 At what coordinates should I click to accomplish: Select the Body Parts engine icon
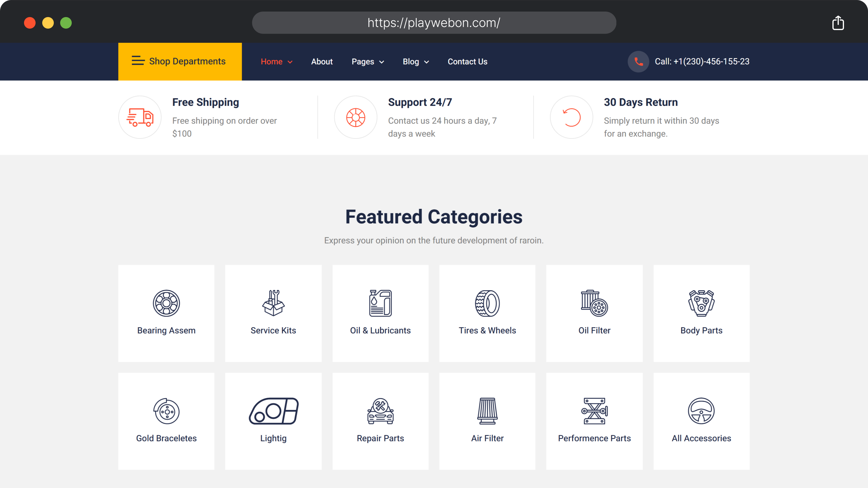(x=701, y=303)
